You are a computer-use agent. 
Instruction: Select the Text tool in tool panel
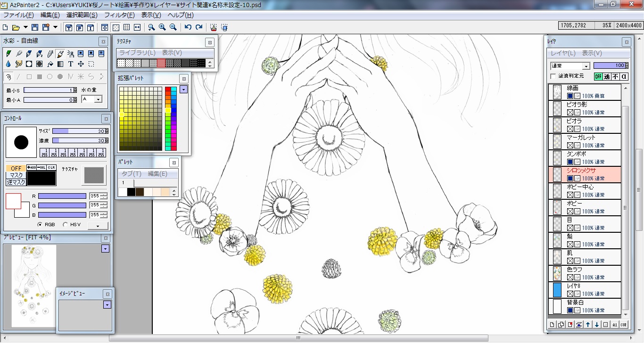coord(71,64)
